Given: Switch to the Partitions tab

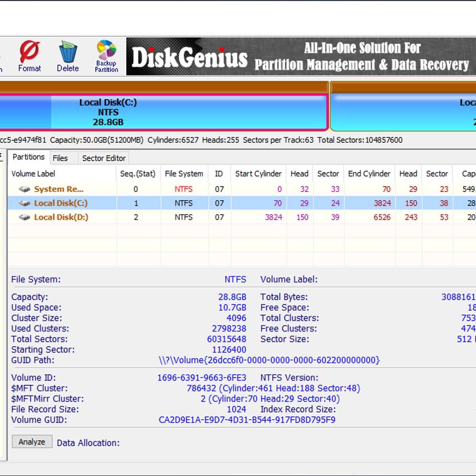Looking at the screenshot, I should pos(29,157).
